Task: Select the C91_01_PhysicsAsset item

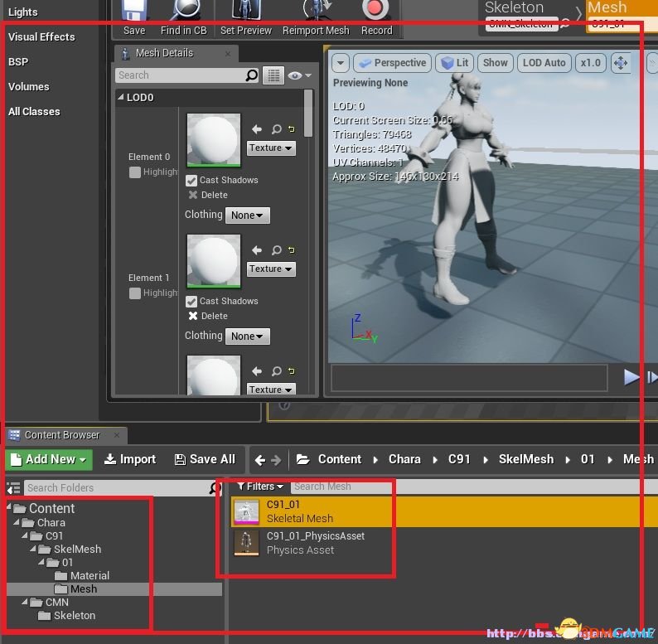Action: (x=444, y=543)
